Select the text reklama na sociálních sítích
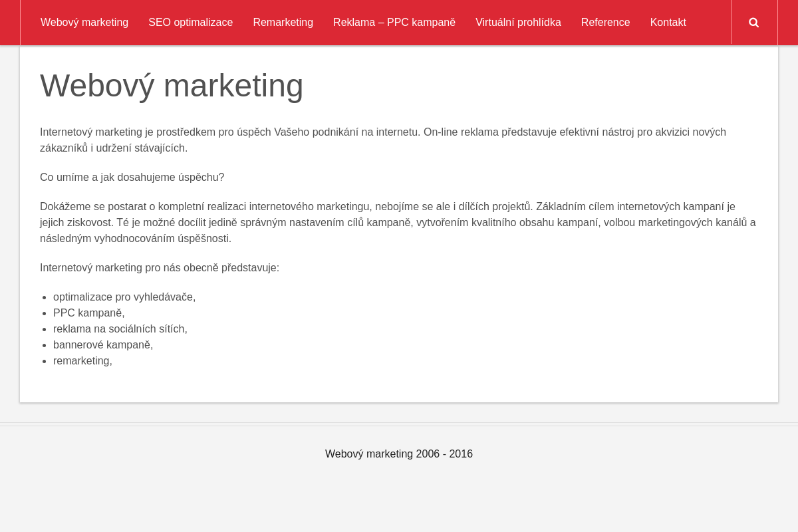The width and height of the screenshot is (798, 532). click(120, 329)
